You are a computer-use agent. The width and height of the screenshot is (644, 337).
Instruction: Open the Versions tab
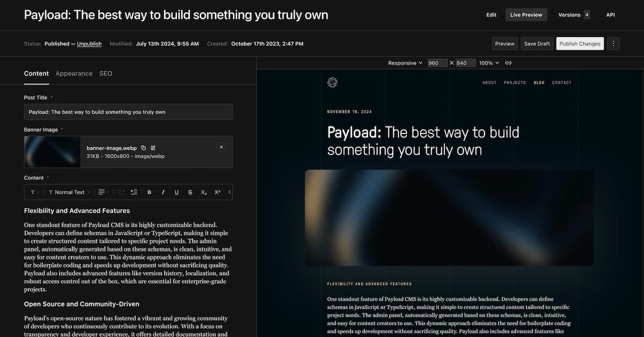(x=574, y=14)
